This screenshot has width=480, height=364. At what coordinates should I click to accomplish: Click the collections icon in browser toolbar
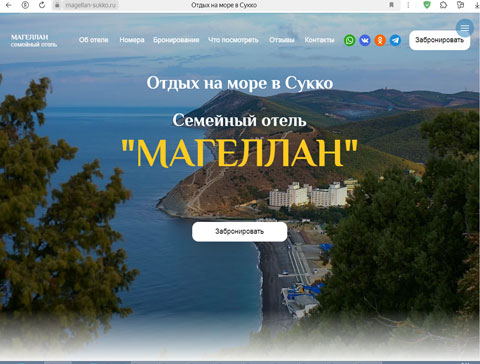pos(460,5)
